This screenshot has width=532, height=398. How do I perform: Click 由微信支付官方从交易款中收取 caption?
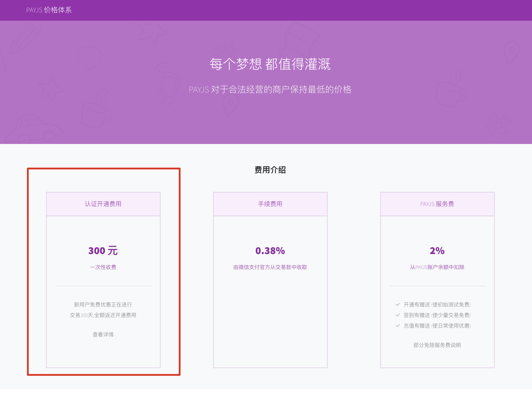point(270,267)
